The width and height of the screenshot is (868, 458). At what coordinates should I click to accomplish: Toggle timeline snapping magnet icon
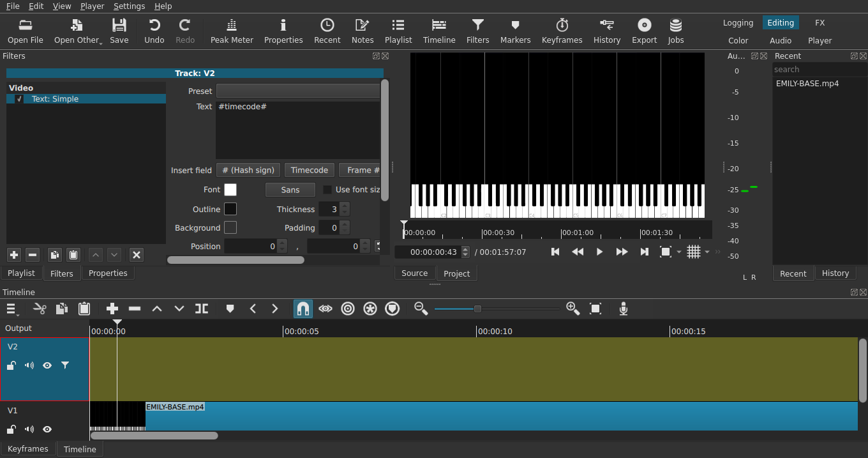tap(303, 309)
